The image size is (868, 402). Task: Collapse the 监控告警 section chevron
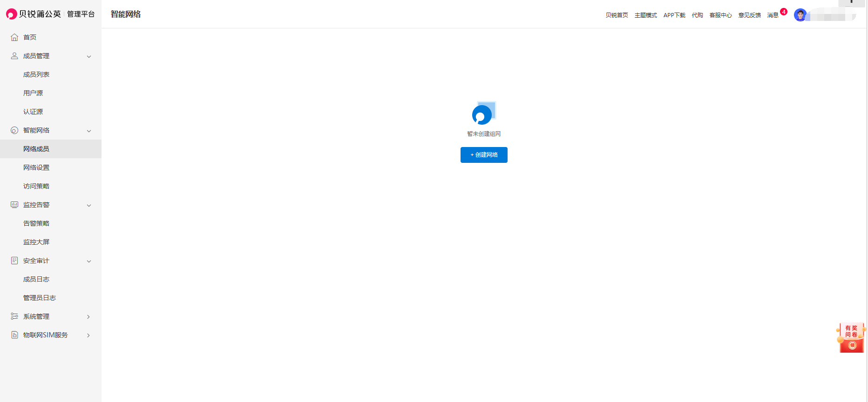click(89, 205)
